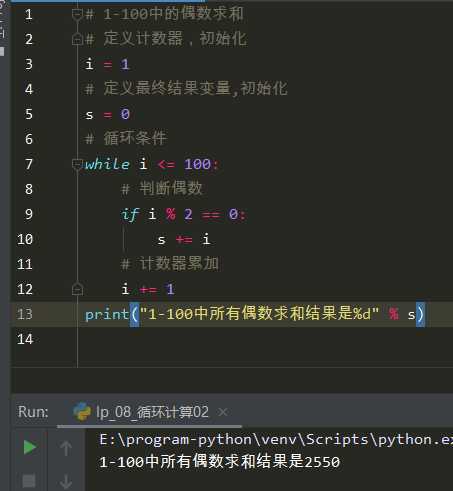Image resolution: width=453 pixels, height=491 pixels.
Task: Click line number 7 in the gutter
Action: coord(29,164)
